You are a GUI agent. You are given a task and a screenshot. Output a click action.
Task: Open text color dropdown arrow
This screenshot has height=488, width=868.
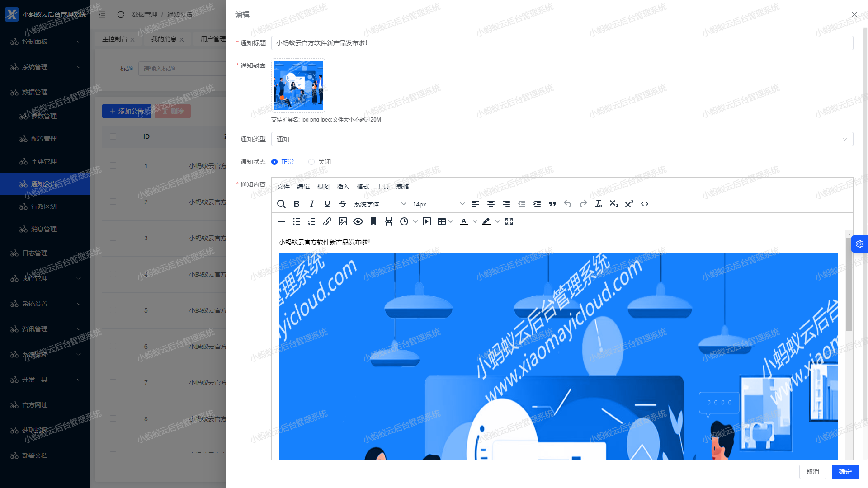pos(475,221)
